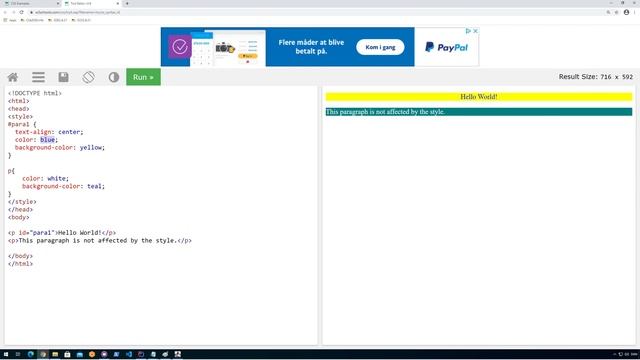Click the Hello World paragraph code line

[x=62, y=233]
